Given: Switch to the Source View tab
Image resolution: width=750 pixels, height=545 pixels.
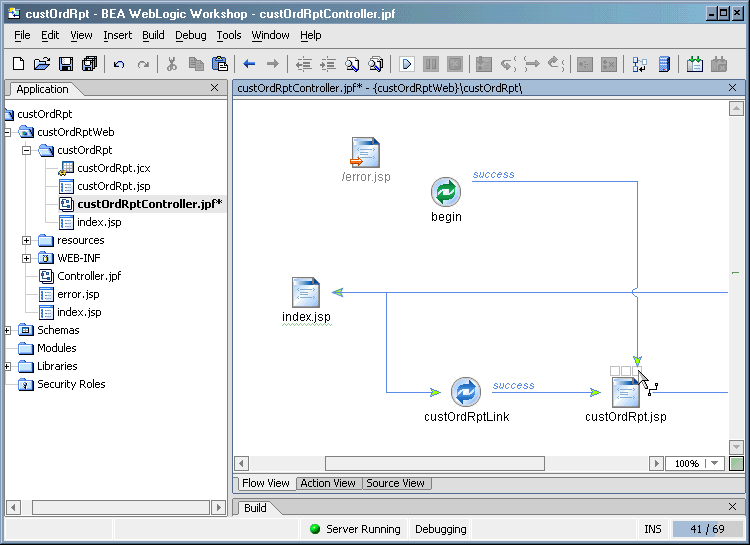Looking at the screenshot, I should (x=396, y=483).
